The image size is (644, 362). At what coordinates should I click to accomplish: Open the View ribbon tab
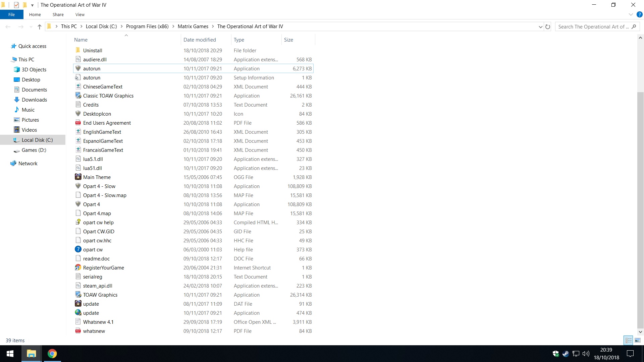pos(80,14)
